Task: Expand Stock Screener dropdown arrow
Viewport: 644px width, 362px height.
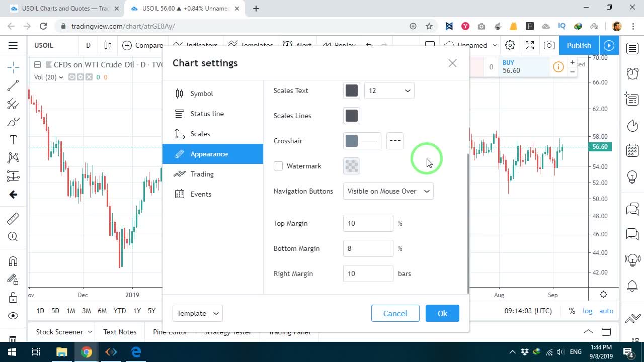Action: click(90, 332)
